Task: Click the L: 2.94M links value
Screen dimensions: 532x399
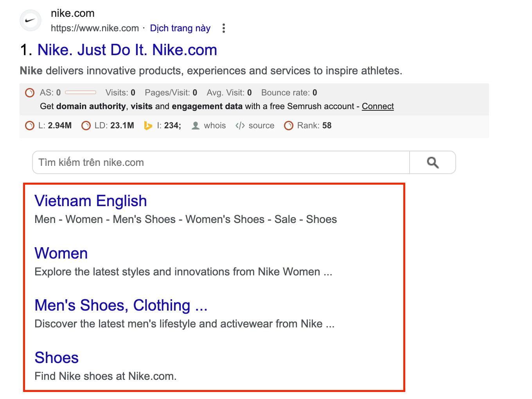Action: pyautogui.click(x=55, y=126)
